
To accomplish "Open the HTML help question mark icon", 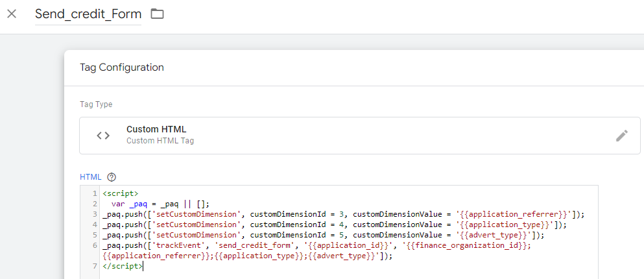I will point(112,177).
